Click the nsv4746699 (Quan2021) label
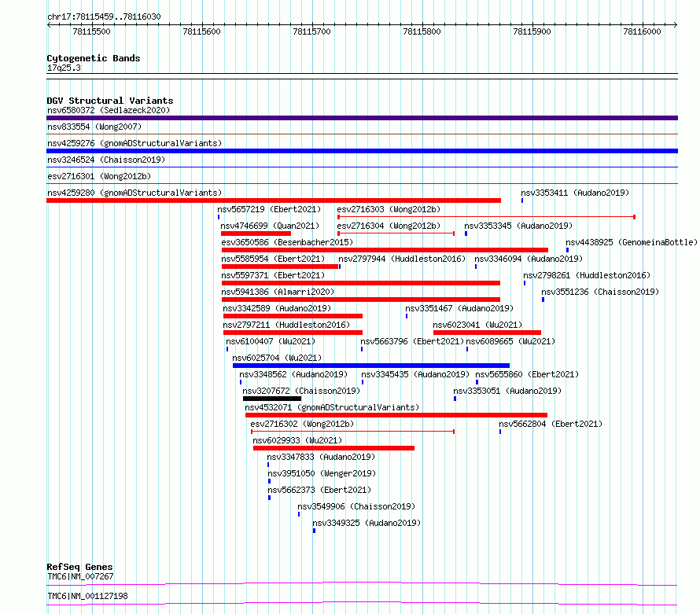This screenshot has width=700, height=614. 270,226
